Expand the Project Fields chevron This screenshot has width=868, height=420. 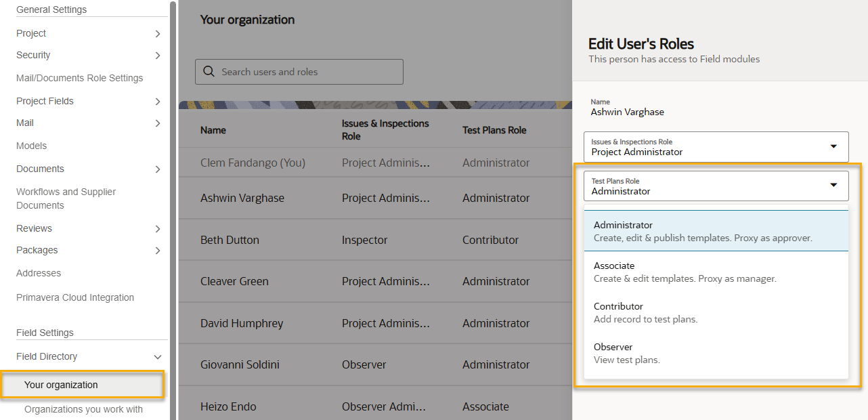click(x=157, y=102)
